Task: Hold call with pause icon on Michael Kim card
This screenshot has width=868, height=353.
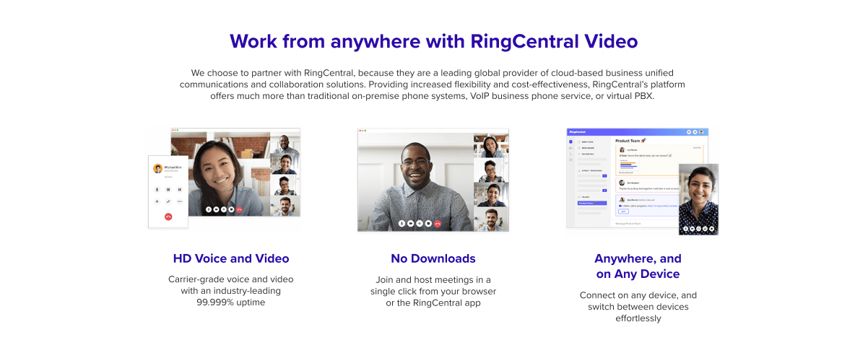Action: click(x=179, y=189)
